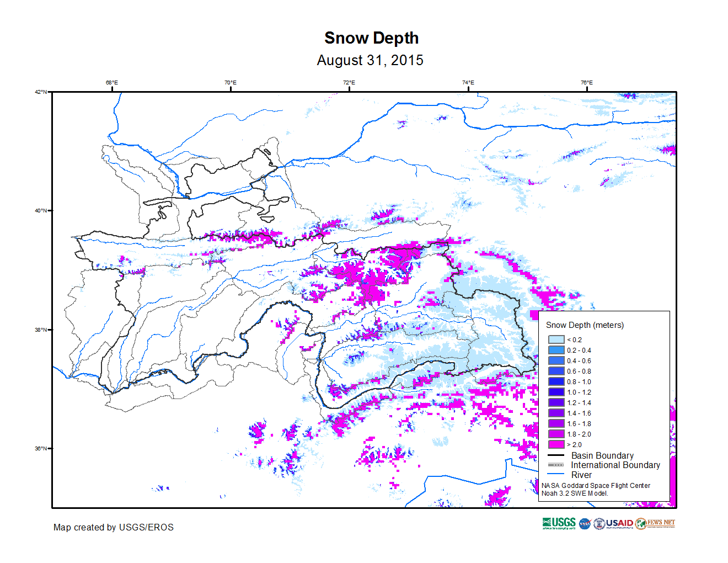Click the Snow Depth (meters) legend heading
This screenshot has height=563, width=728.
585,325
